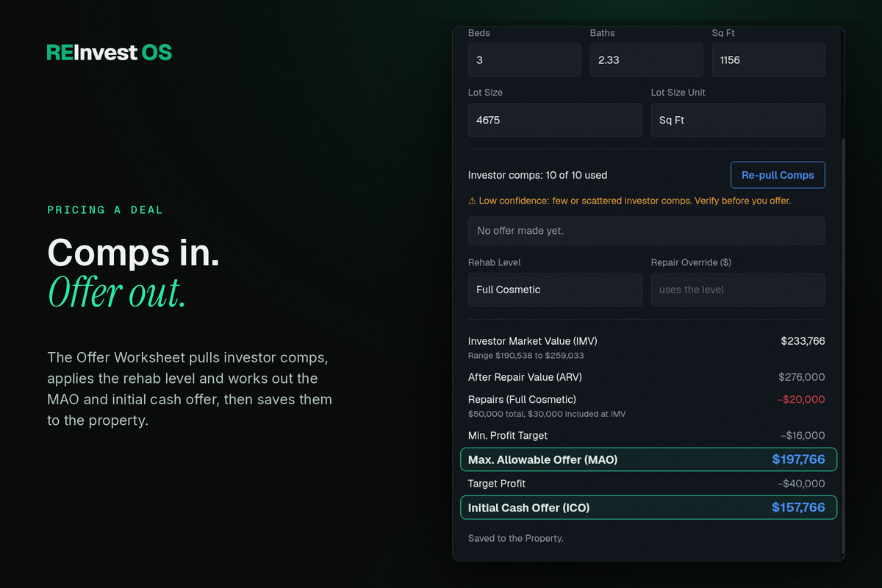Click the Investor comps count text
The height and width of the screenshot is (588, 882).
(x=538, y=175)
